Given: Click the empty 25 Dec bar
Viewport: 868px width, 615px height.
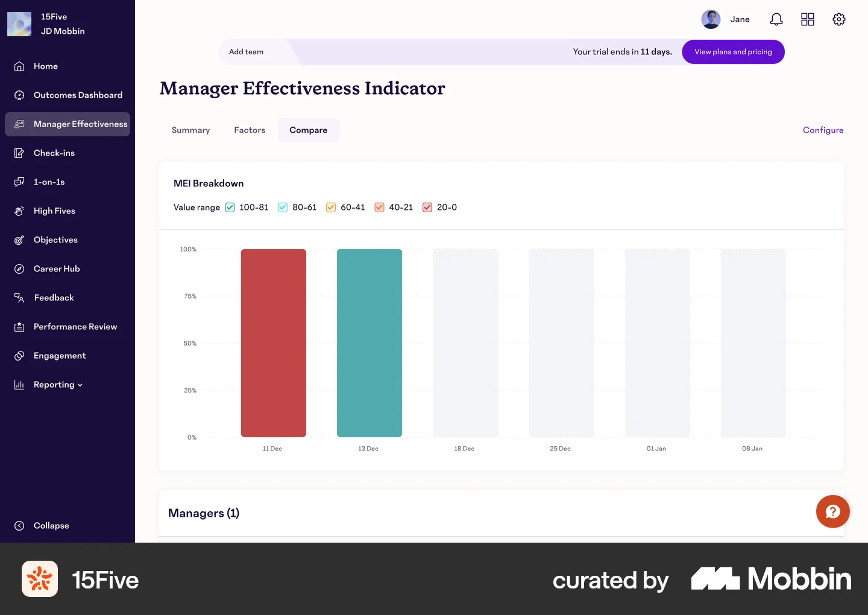Looking at the screenshot, I should pyautogui.click(x=561, y=343).
